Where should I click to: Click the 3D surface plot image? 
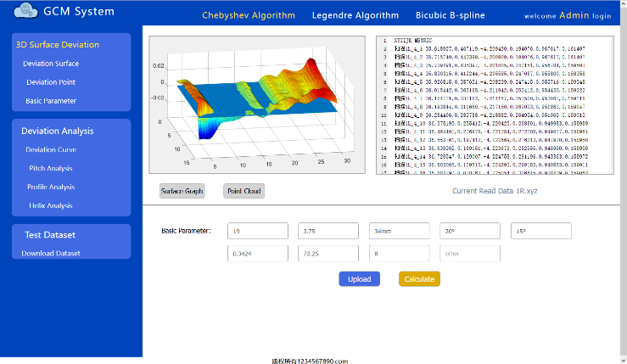(256, 104)
